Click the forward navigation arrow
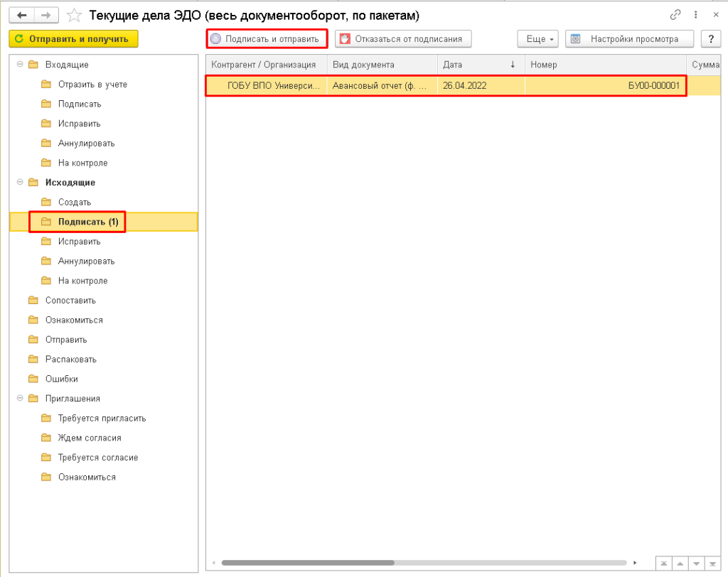This screenshot has height=577, width=728. [46, 15]
